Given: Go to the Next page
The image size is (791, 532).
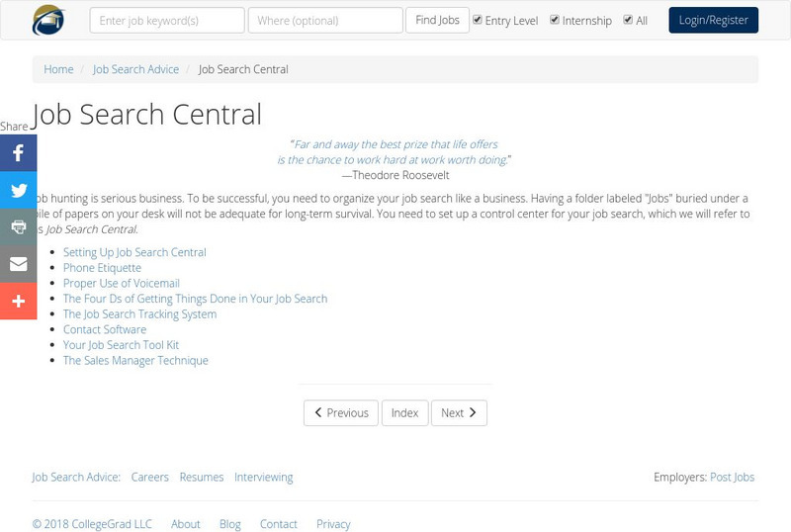Looking at the screenshot, I should pos(459,413).
